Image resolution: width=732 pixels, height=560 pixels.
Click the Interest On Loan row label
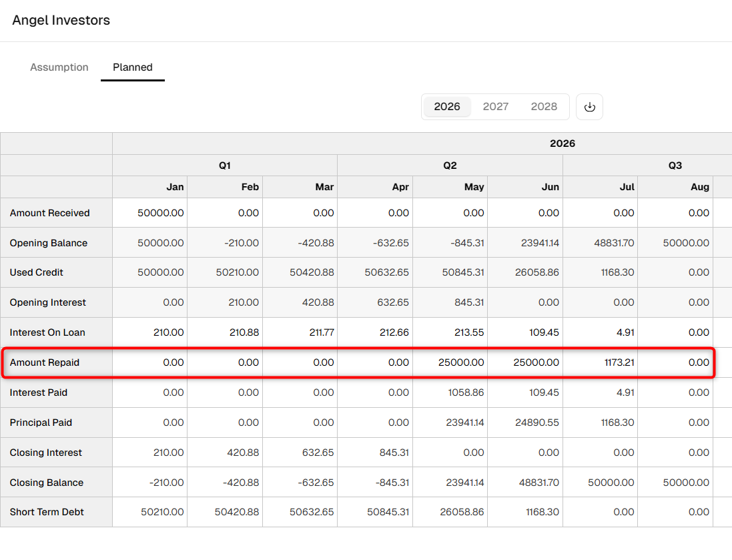[47, 332]
